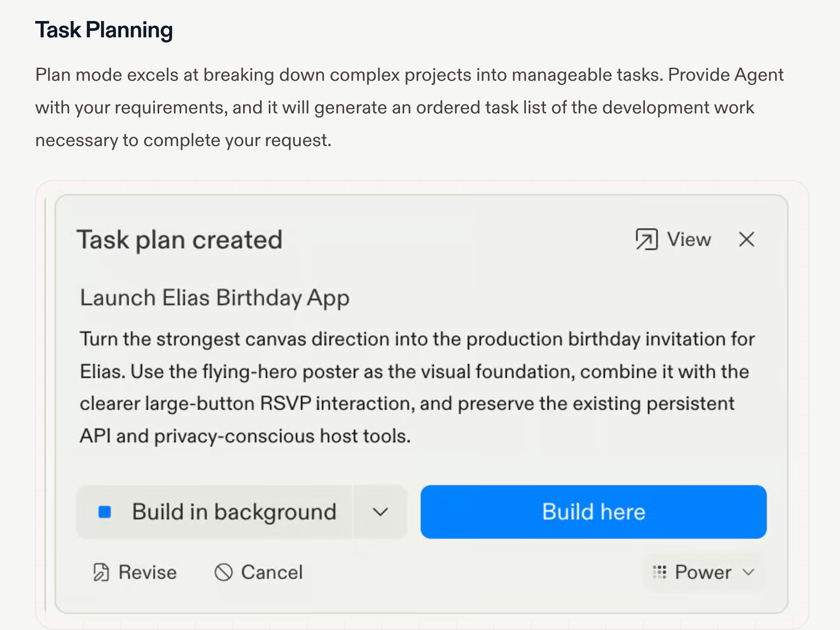The width and height of the screenshot is (840, 630).
Task: Click the Power grid dots icon
Action: tap(659, 572)
